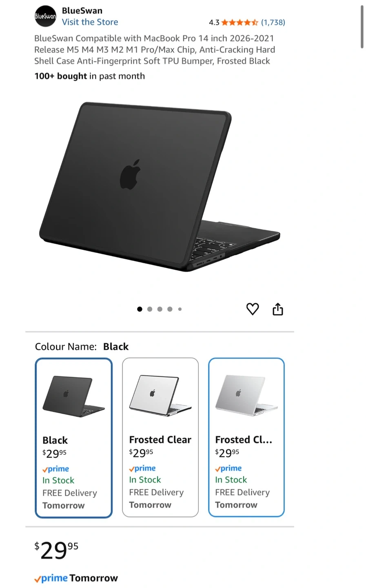Tap the $29.95 price at the bottom
This screenshot has height=588, width=366.
tap(56, 550)
